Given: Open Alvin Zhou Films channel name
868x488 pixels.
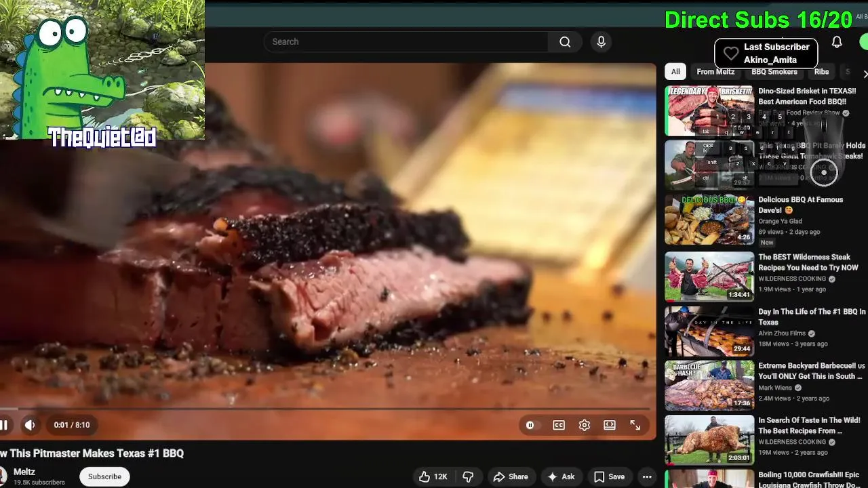Looking at the screenshot, I should click(x=783, y=333).
